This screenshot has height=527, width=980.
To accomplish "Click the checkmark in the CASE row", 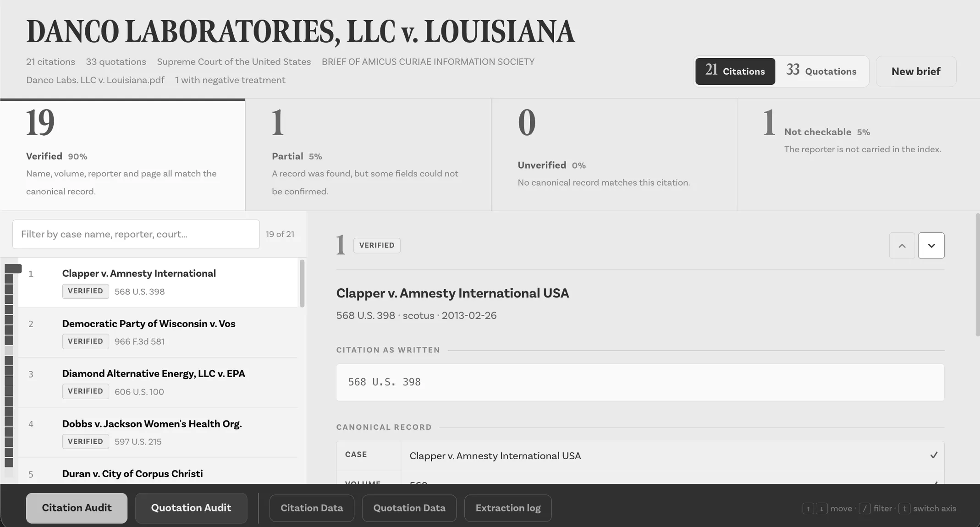I will pyautogui.click(x=934, y=456).
